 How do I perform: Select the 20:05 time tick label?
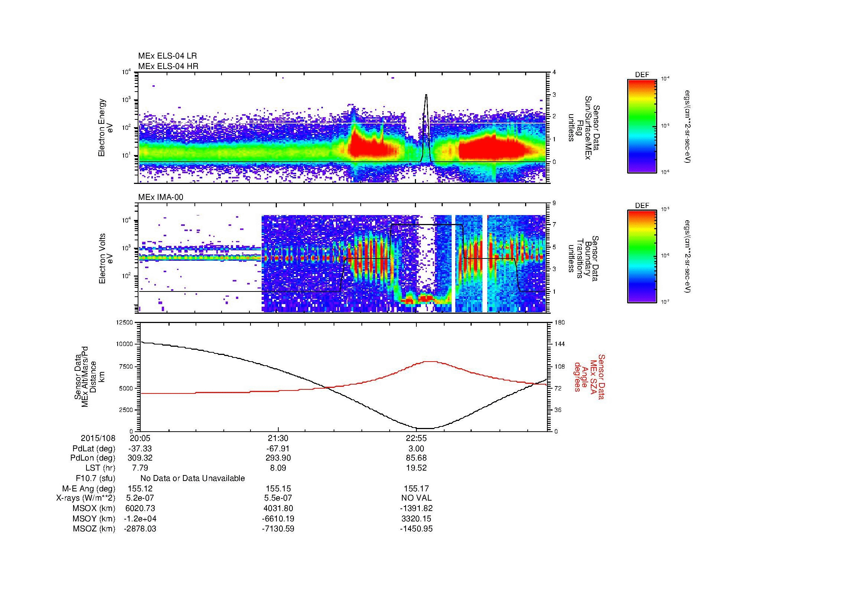140,438
